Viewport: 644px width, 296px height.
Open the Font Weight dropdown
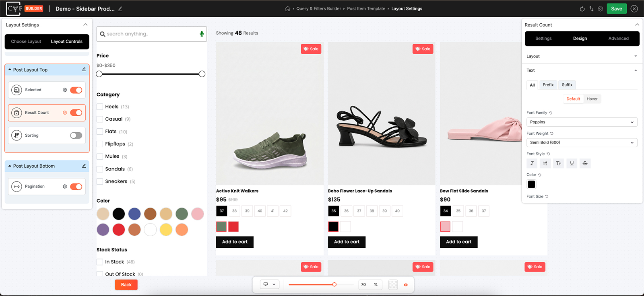point(582,142)
